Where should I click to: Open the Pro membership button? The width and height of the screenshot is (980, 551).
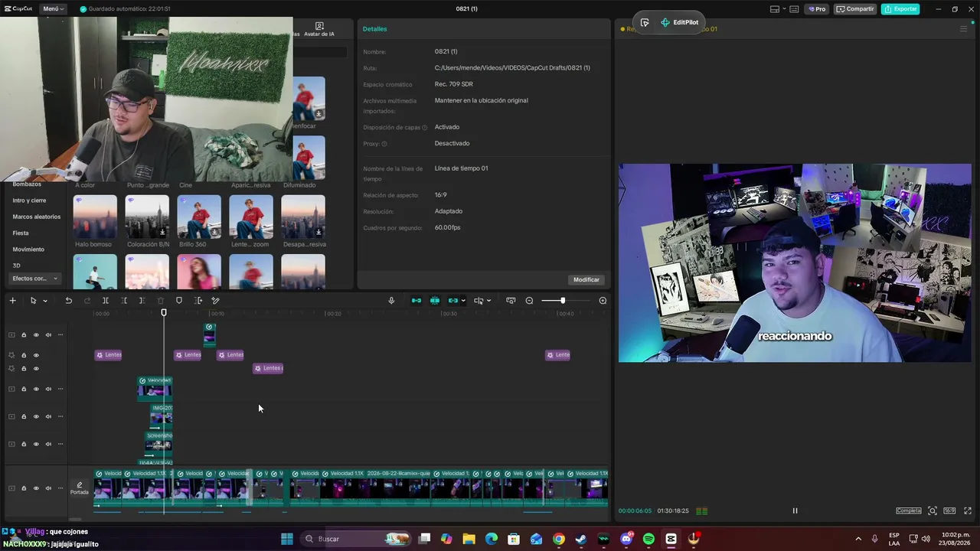point(818,9)
